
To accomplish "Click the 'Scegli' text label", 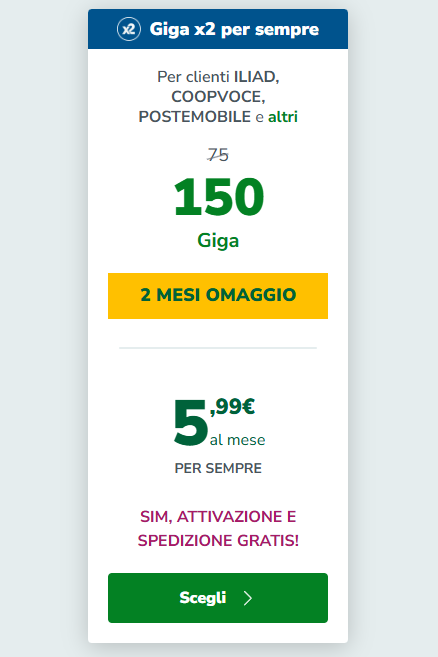I will [x=203, y=598].
